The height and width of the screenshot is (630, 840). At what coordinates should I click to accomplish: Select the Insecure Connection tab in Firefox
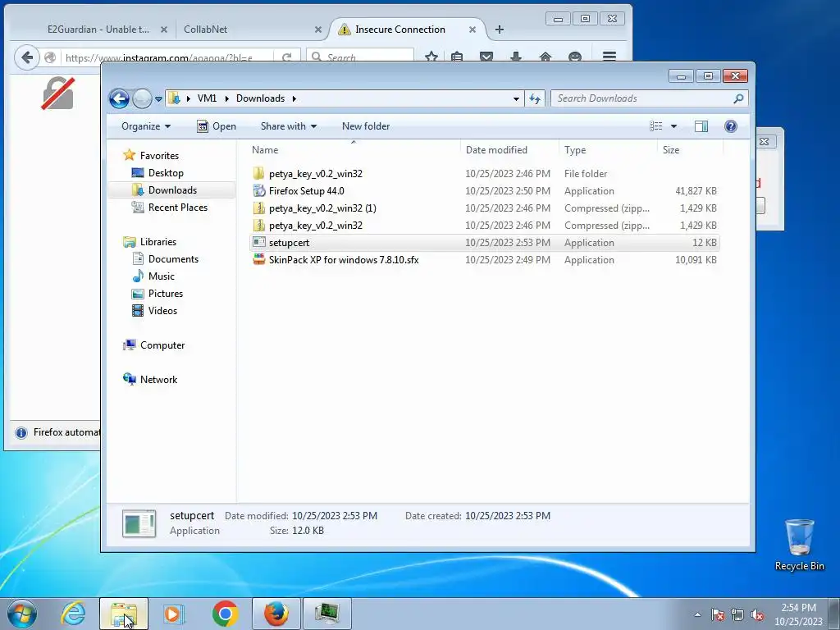tap(400, 30)
